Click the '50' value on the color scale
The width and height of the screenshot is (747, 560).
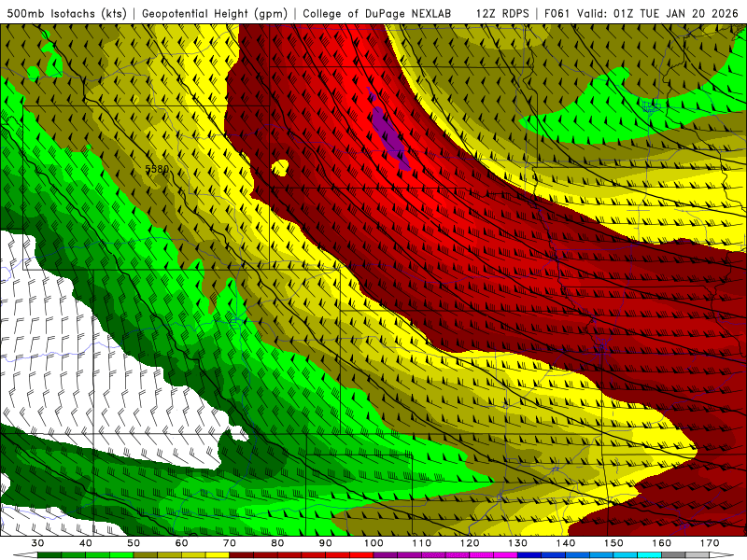(134, 543)
